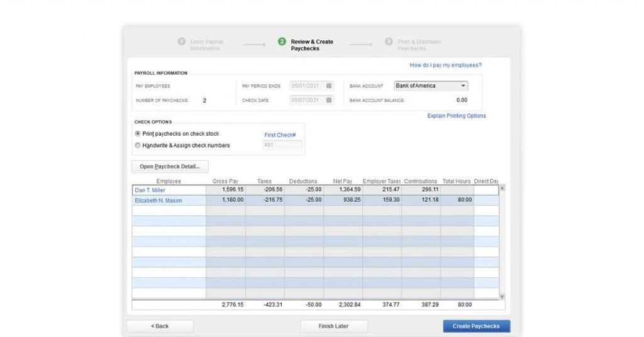Click the paycheck table scroll down arrow
This screenshot has width=644, height=337.
502,296
